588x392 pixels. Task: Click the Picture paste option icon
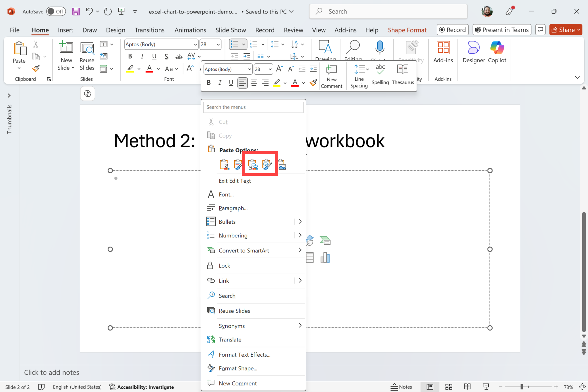(x=282, y=165)
